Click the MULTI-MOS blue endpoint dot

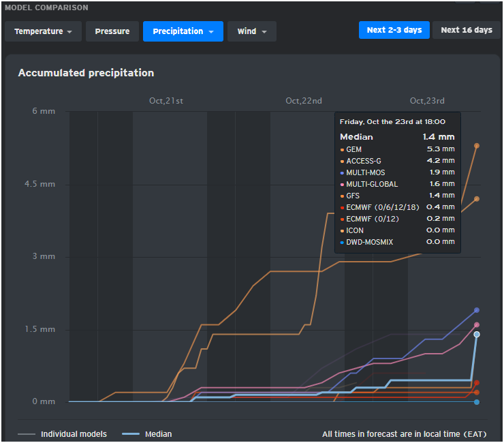(477, 310)
